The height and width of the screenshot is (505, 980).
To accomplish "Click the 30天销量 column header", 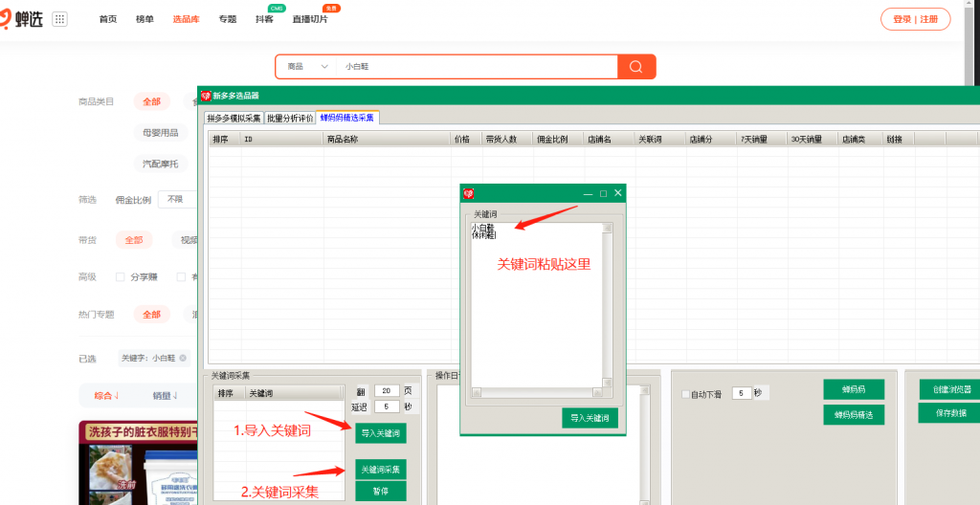I will pos(813,140).
